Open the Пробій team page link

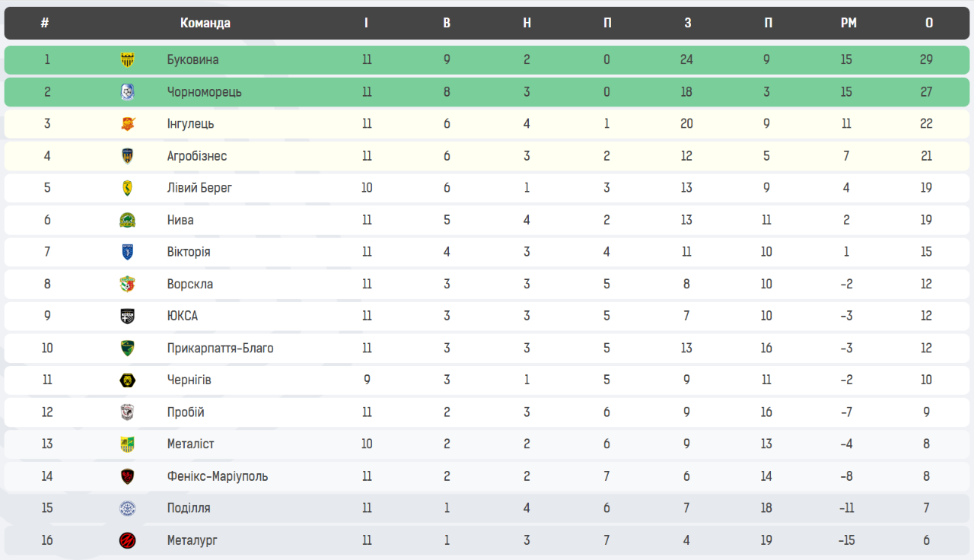[x=186, y=412]
